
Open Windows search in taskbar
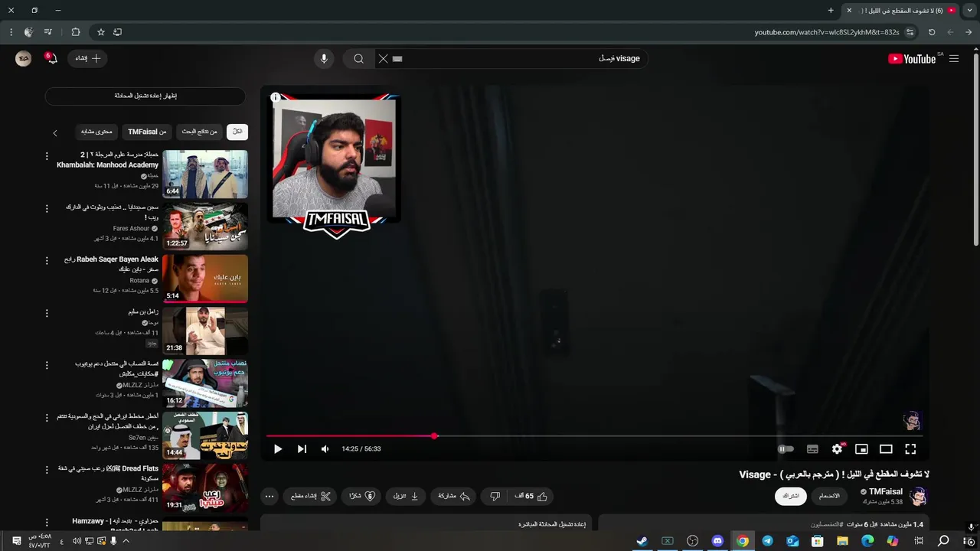point(943,541)
